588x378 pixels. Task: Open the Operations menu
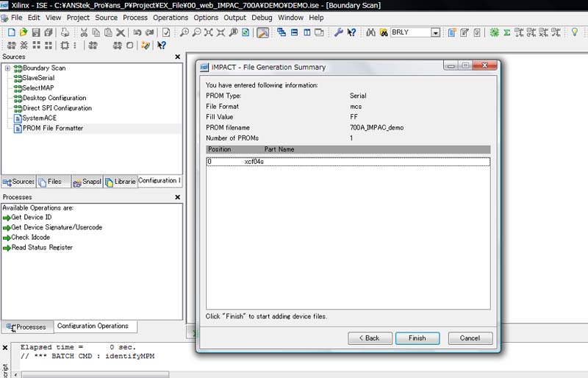(171, 18)
